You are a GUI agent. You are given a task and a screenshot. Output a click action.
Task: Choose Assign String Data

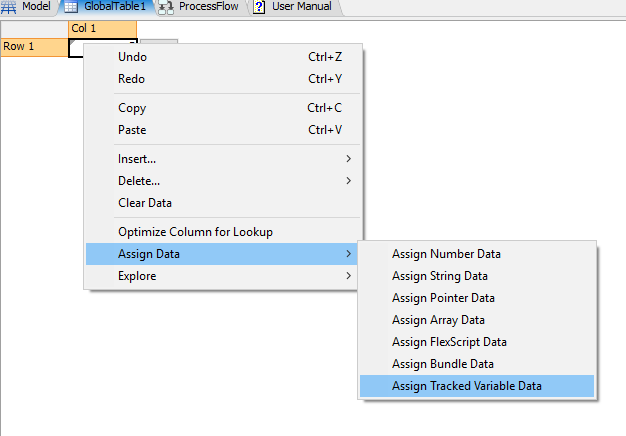[x=440, y=276]
